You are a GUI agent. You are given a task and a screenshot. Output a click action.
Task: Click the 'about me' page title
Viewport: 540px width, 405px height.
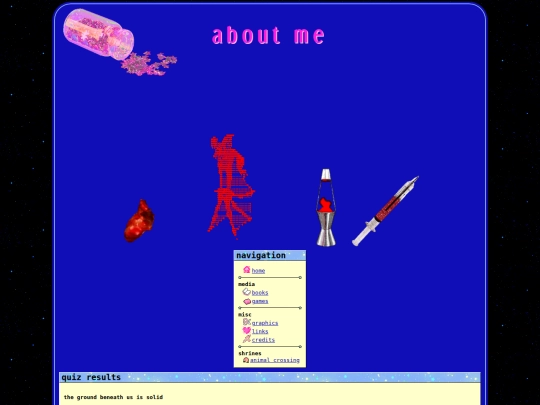pos(268,35)
